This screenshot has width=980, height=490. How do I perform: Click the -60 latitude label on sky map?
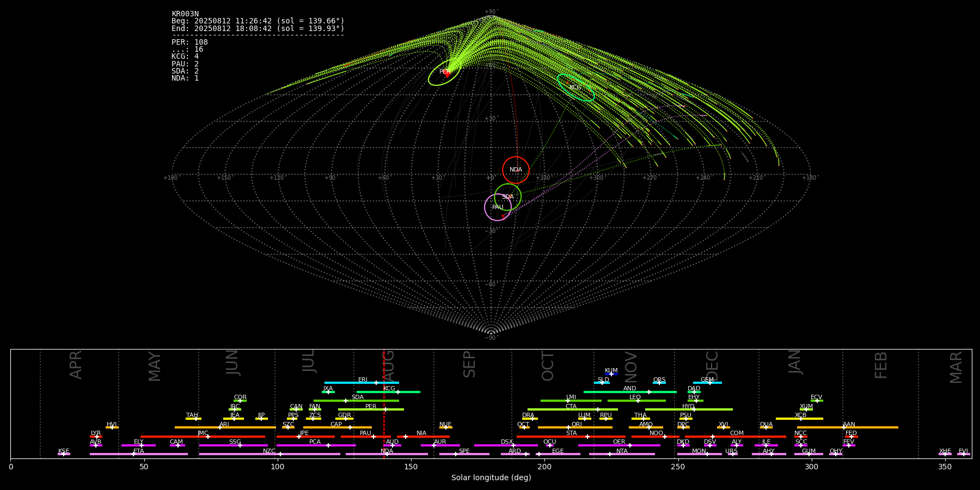coord(491,285)
